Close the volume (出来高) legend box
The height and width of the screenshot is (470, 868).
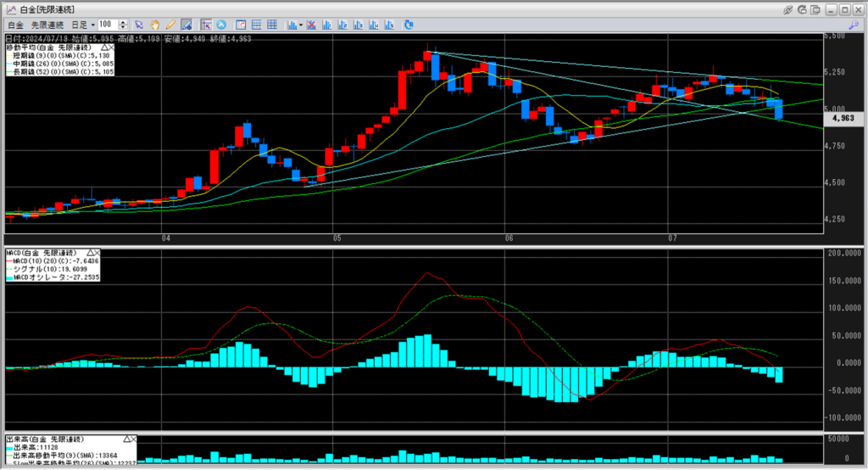click(x=132, y=439)
